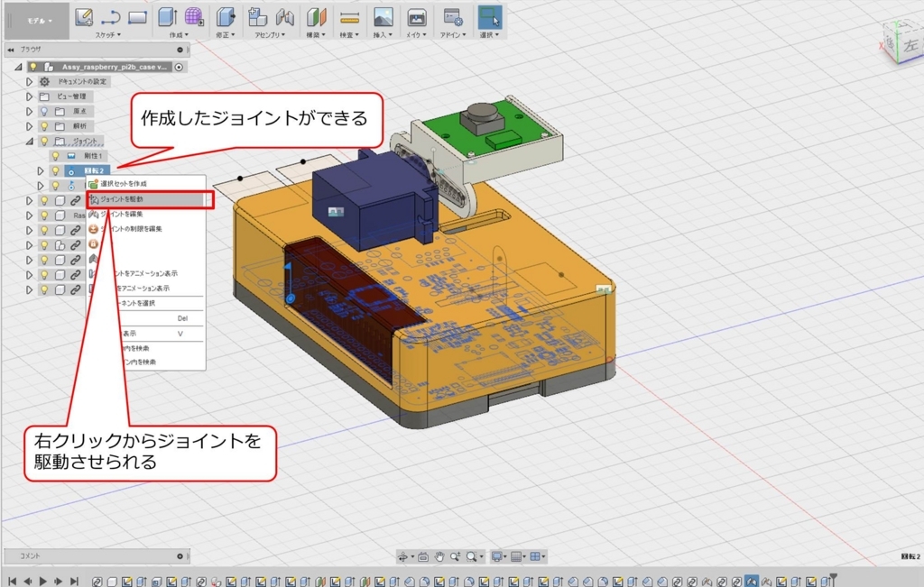Click the Fit zoom magnifier icon
924x587 pixels.
click(x=471, y=556)
